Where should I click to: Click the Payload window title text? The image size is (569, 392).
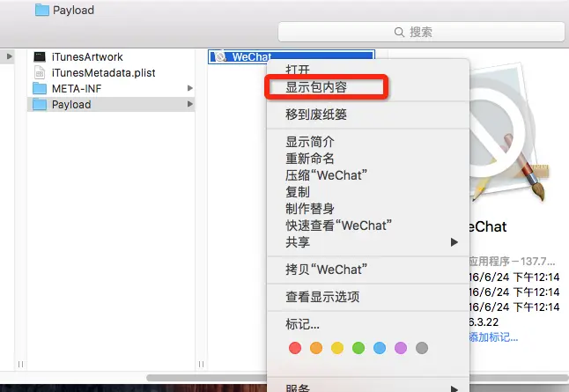(x=73, y=11)
